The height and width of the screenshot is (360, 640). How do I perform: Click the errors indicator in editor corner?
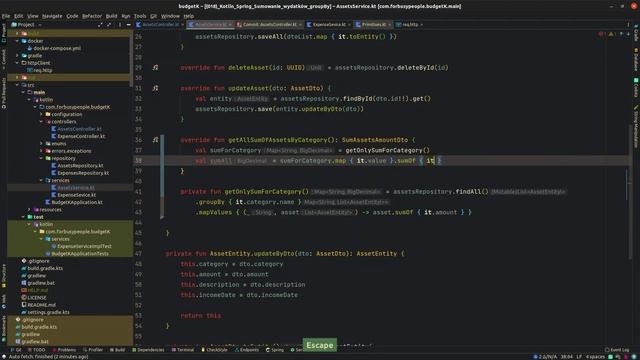click(x=602, y=34)
